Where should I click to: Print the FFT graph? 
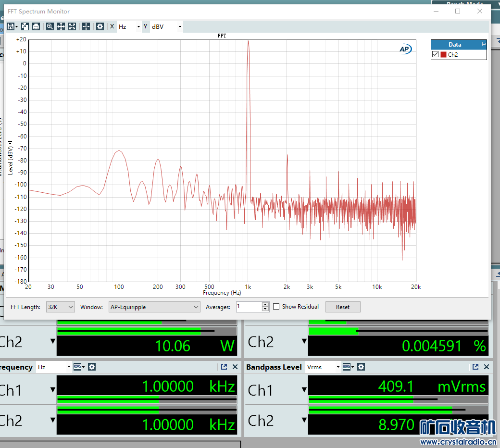(x=36, y=26)
